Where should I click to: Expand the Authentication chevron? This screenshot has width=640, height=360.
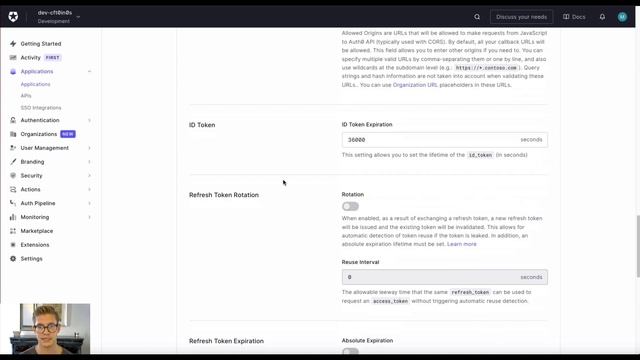pyautogui.click(x=89, y=120)
